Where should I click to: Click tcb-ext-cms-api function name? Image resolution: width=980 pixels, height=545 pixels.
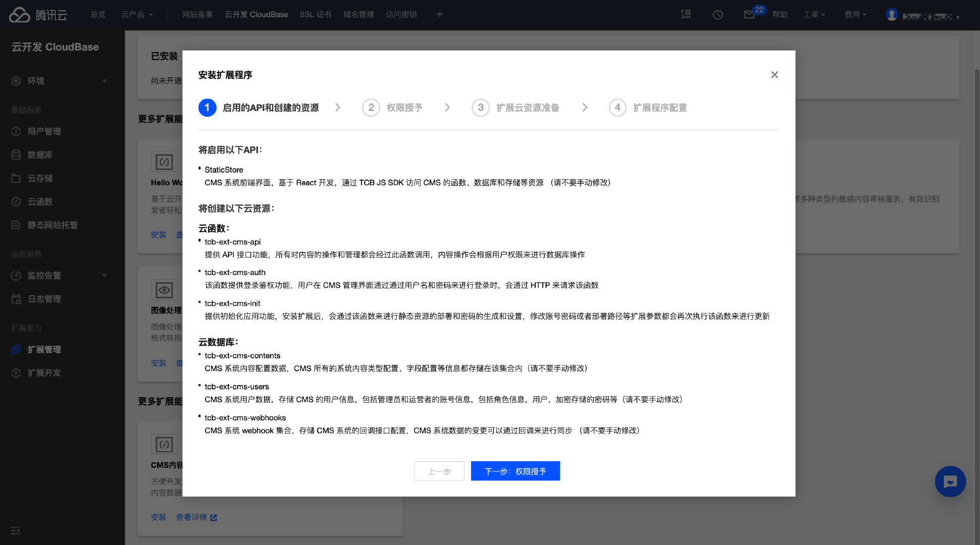click(x=233, y=242)
